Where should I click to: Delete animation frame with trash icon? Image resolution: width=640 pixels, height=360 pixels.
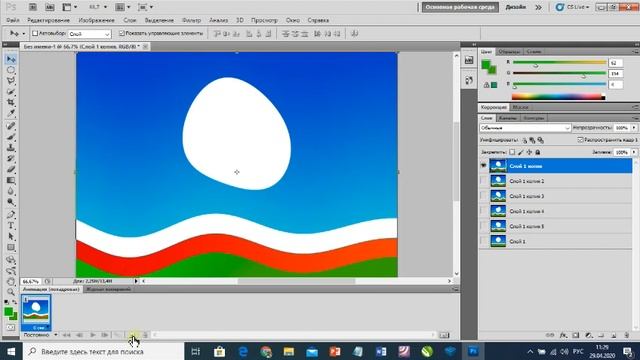tap(145, 335)
